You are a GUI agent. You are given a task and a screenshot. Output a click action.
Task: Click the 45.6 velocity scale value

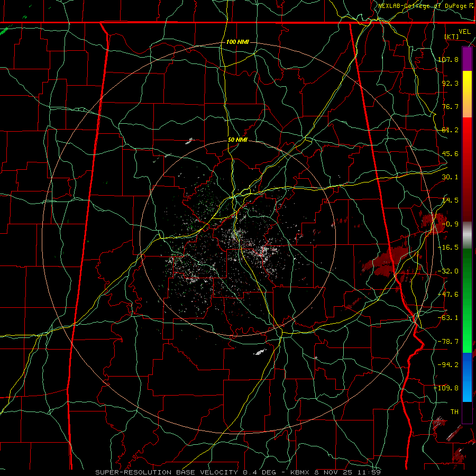click(x=450, y=153)
